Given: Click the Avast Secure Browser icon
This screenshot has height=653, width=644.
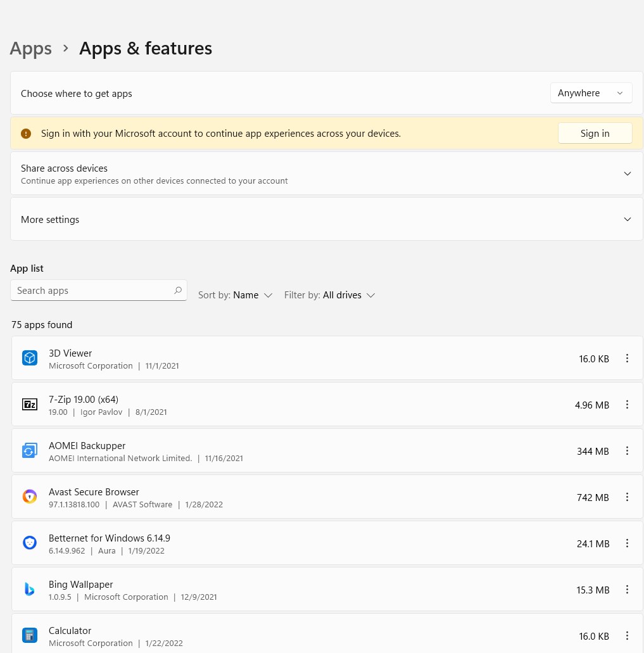Looking at the screenshot, I should click(30, 497).
